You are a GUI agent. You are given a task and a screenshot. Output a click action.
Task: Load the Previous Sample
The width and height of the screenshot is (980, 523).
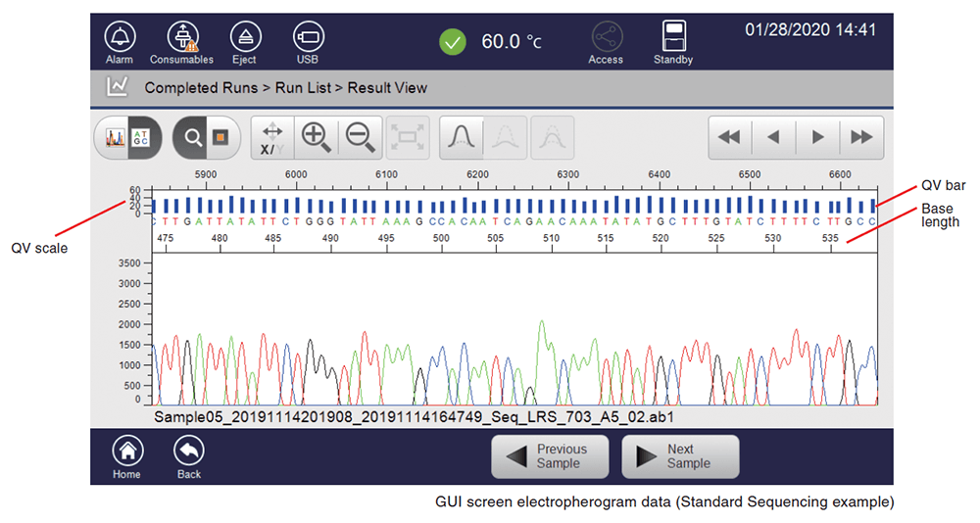(550, 456)
